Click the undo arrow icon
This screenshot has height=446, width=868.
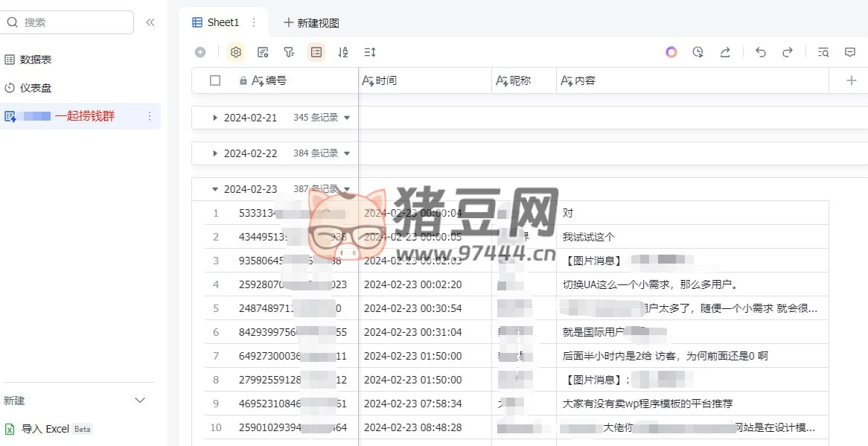[x=761, y=52]
